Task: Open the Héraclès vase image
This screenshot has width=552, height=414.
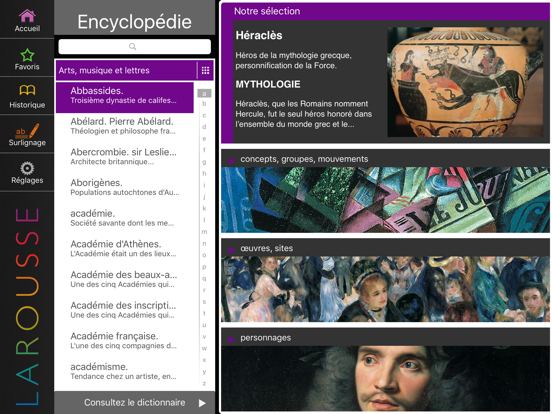Action: (465, 82)
